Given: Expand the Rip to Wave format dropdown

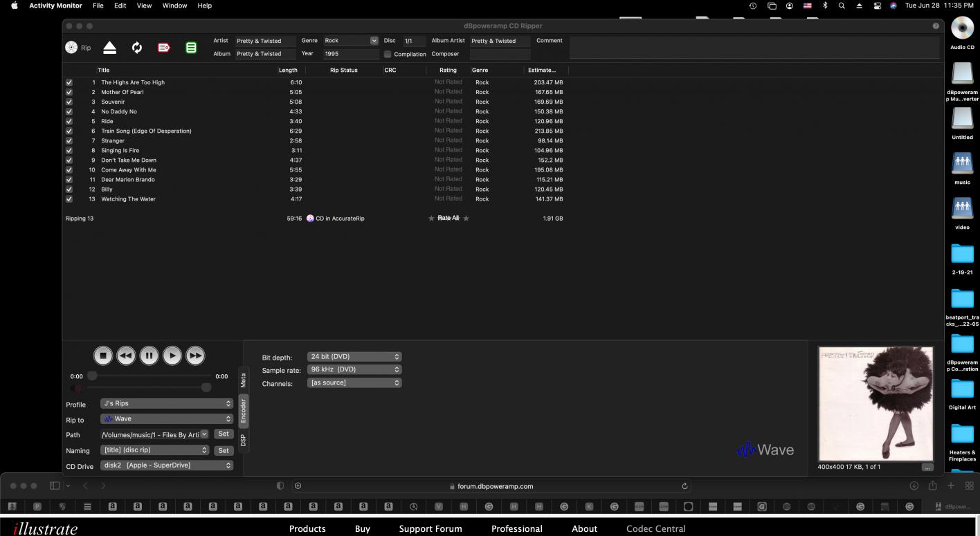Looking at the screenshot, I should click(167, 418).
